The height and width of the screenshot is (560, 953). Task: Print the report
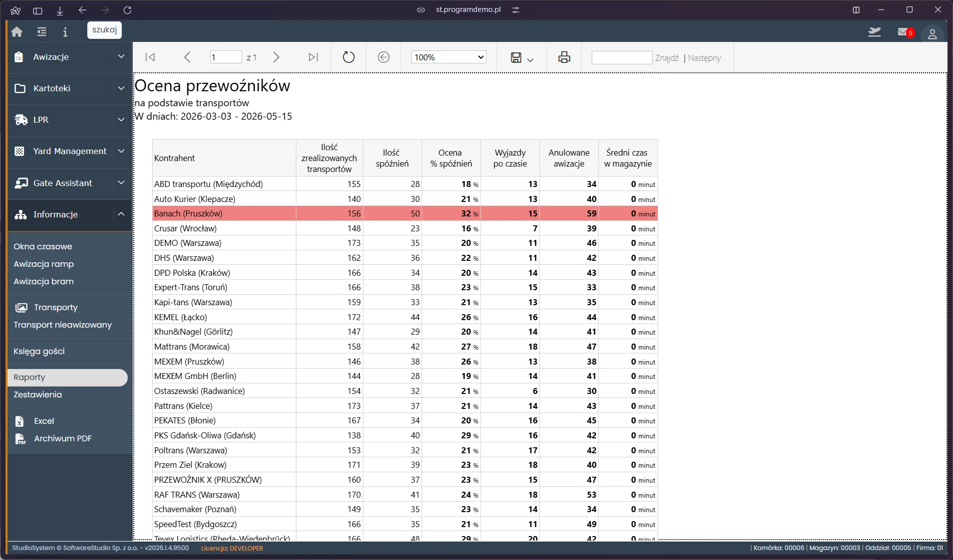tap(564, 57)
